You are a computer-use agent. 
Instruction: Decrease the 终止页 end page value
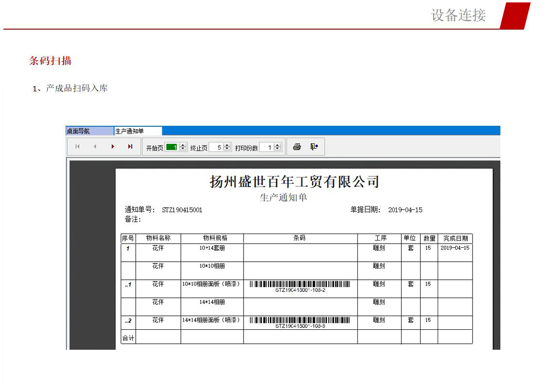227,149
